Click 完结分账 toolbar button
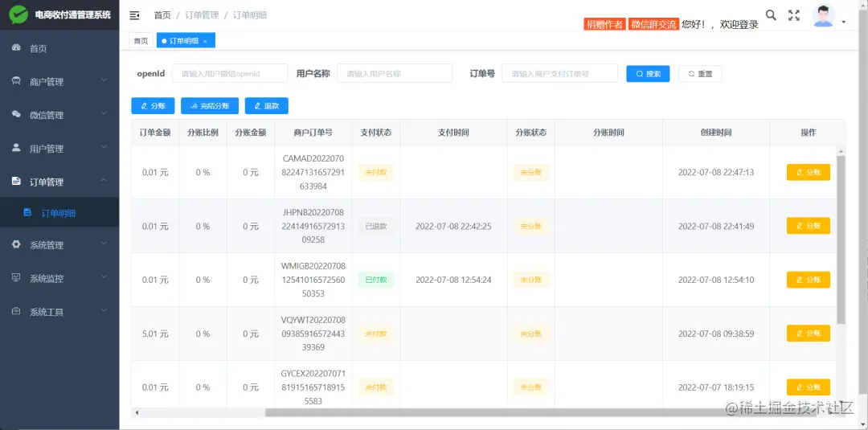 point(210,106)
